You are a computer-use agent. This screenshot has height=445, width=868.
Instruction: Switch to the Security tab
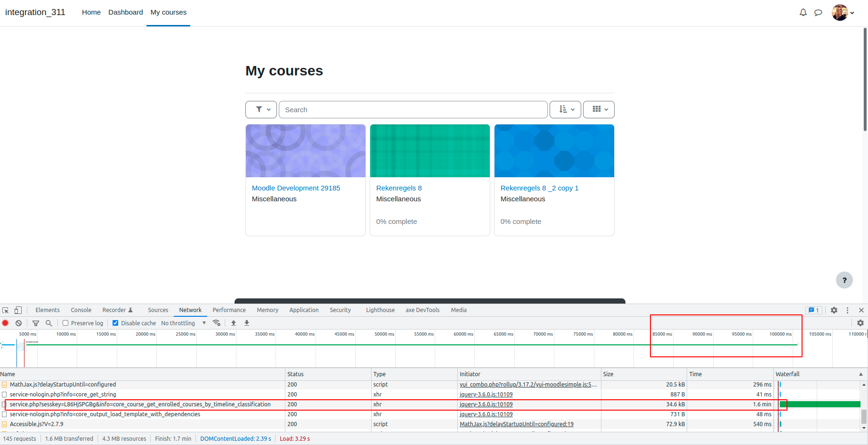[340, 310]
